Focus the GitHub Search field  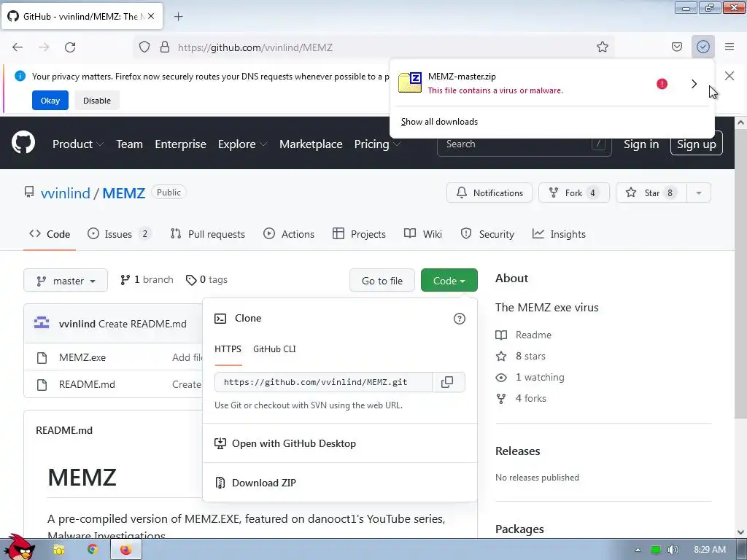524,144
